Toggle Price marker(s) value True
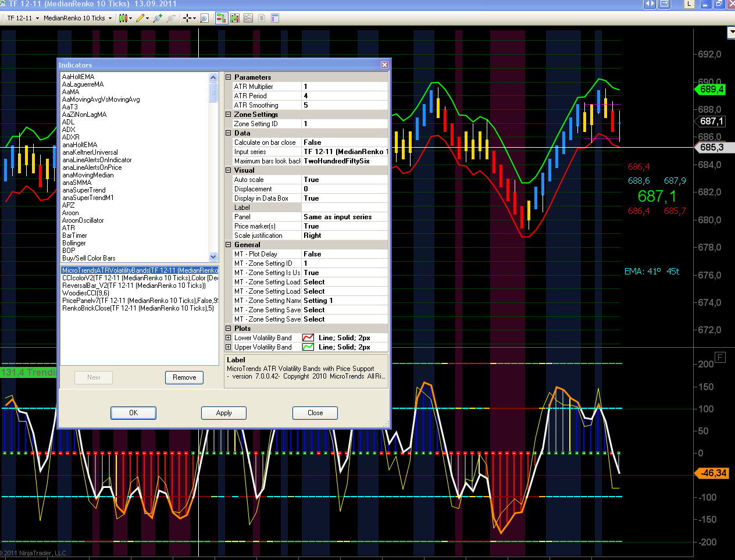The image size is (735, 560). [x=344, y=226]
